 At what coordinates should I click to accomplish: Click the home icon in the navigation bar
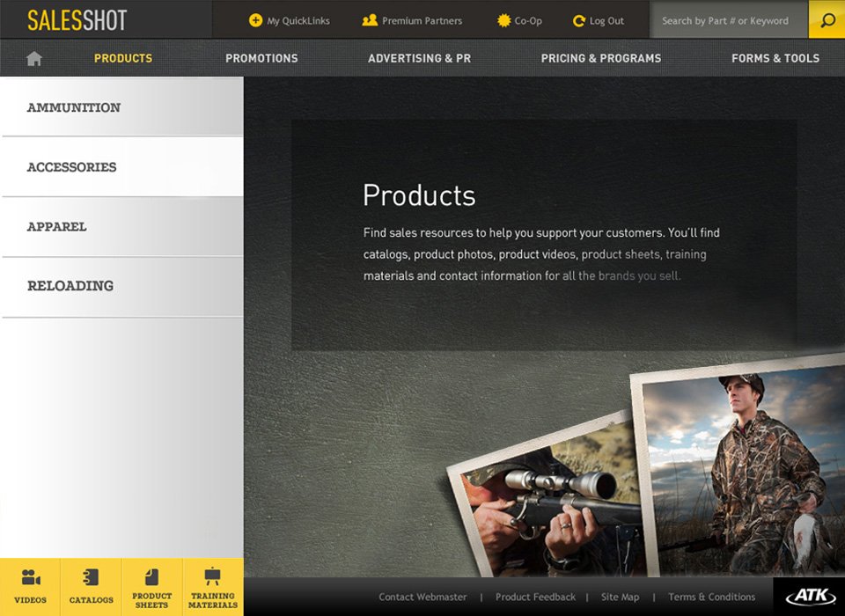pyautogui.click(x=34, y=58)
